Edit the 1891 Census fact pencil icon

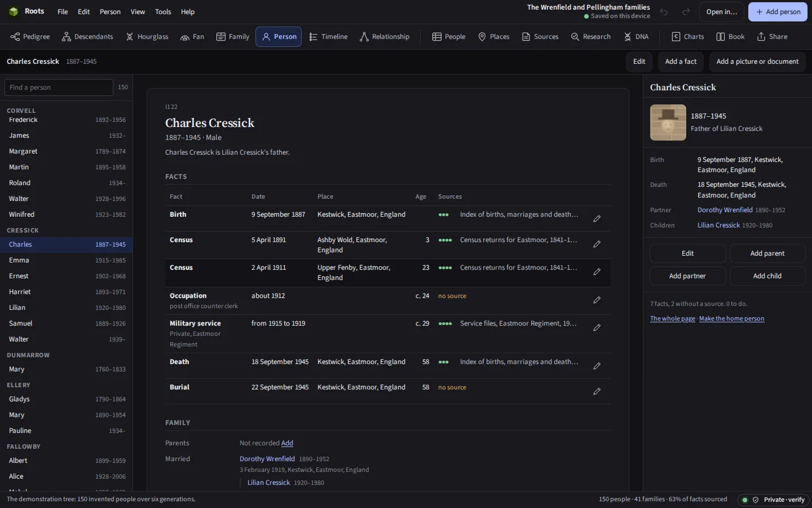(597, 244)
